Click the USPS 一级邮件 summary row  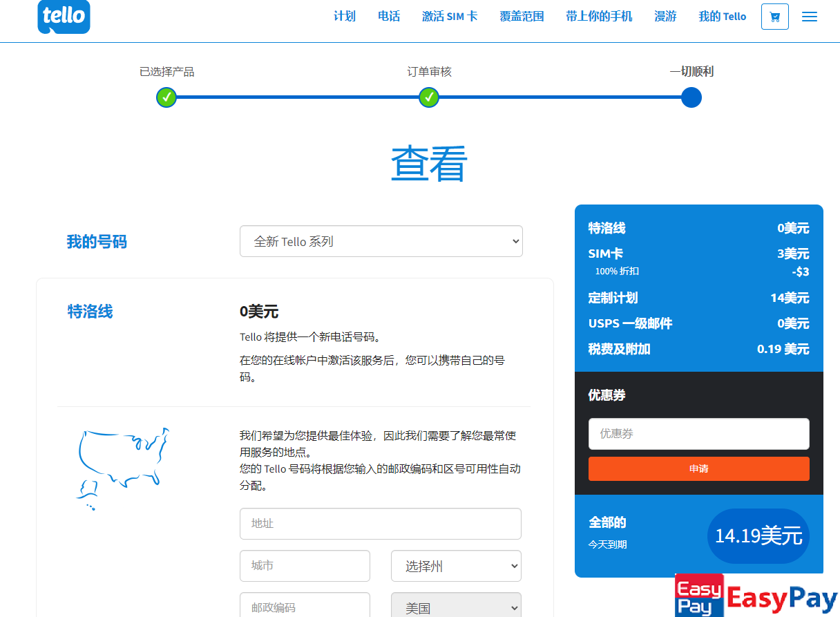tap(630, 323)
